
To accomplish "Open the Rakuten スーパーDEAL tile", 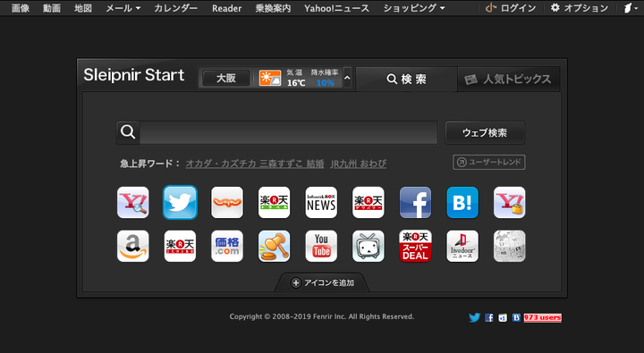I will click(x=415, y=246).
